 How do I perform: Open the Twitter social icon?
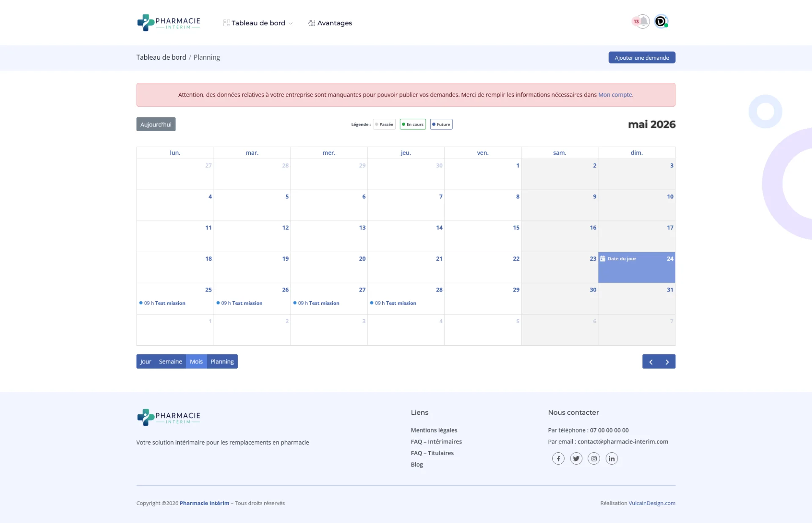[576, 458]
